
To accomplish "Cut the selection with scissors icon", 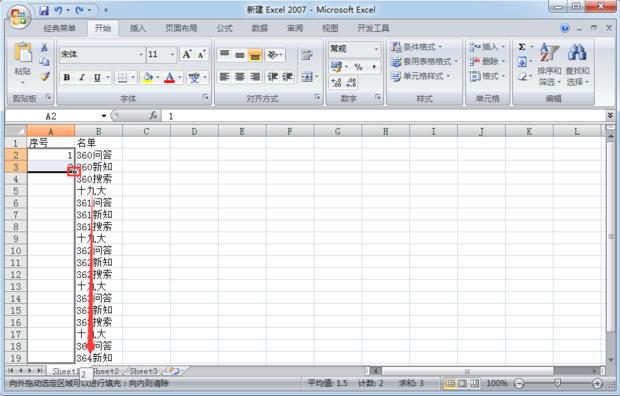I will 44,47.
